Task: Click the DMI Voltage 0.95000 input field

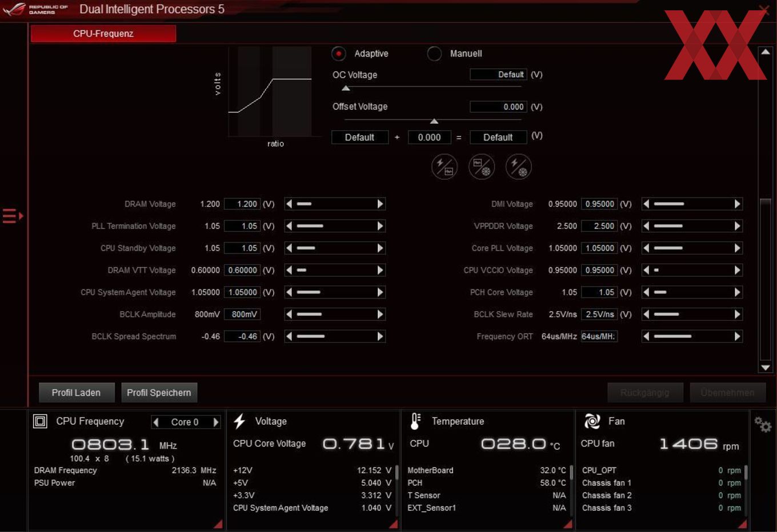Action: 599,204
